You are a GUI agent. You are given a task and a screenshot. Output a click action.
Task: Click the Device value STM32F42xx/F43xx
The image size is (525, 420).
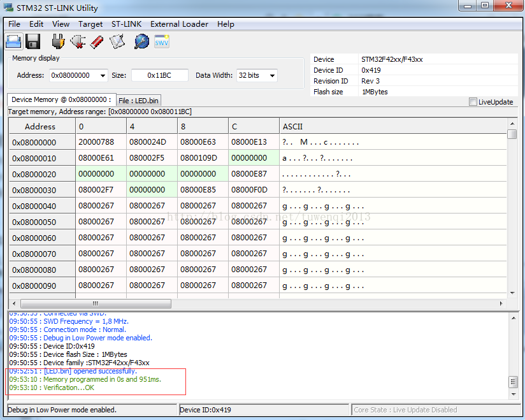392,59
